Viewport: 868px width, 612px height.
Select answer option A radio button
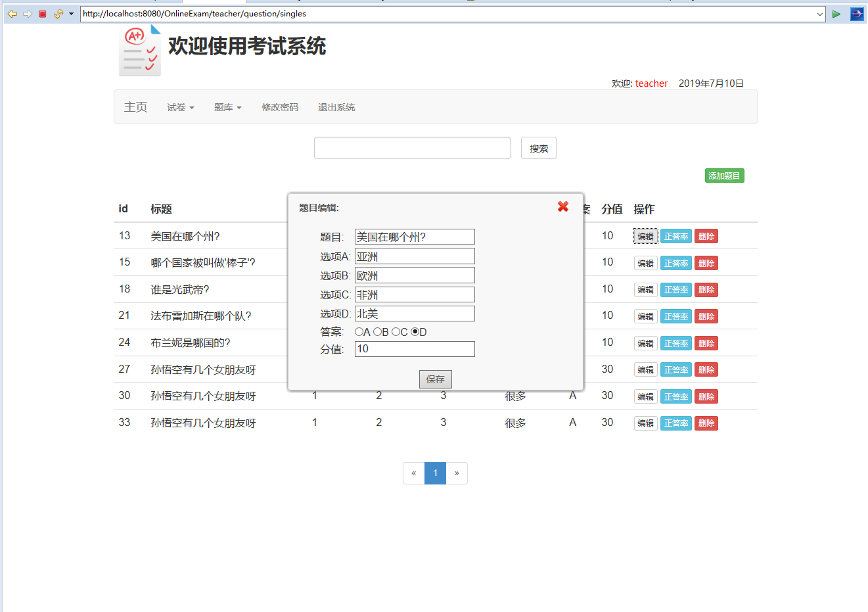point(357,331)
